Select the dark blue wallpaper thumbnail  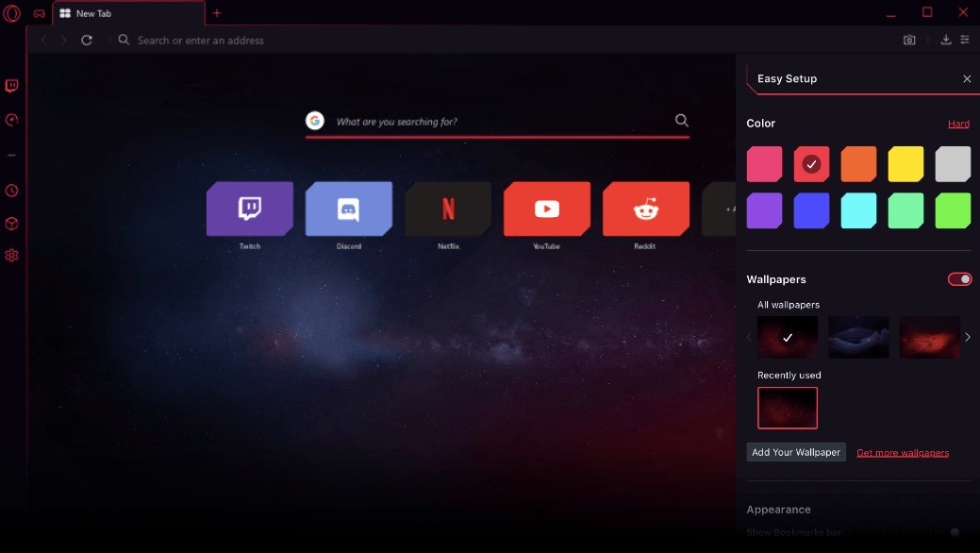pyautogui.click(x=858, y=337)
